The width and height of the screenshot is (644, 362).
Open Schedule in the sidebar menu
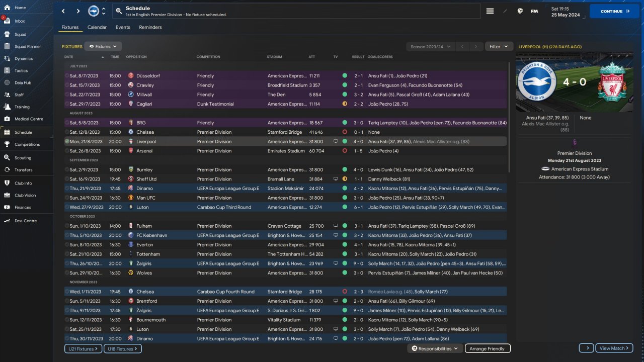click(x=26, y=132)
